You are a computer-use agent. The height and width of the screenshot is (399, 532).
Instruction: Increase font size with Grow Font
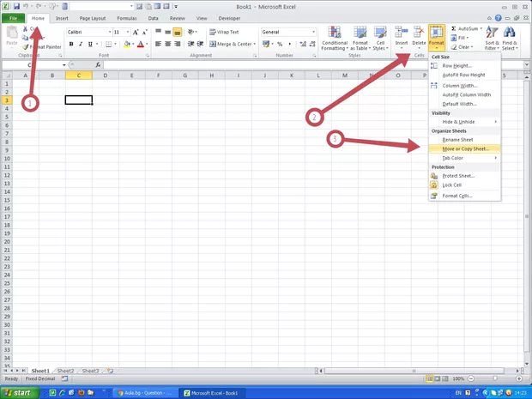coord(136,33)
